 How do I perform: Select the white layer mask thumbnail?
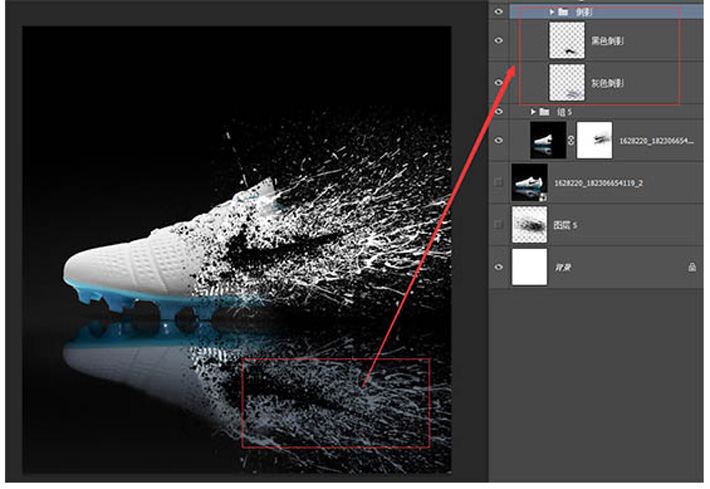(594, 141)
